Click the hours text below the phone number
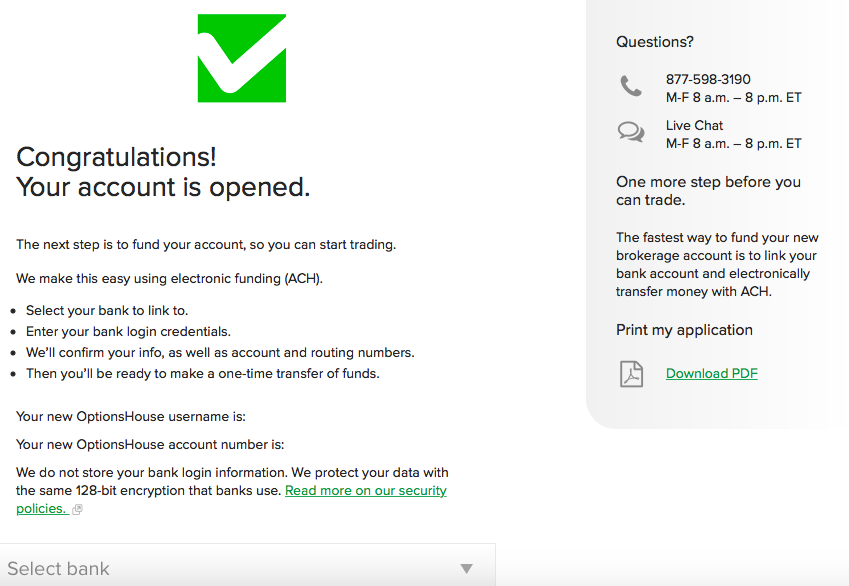This screenshot has height=586, width=849. [733, 98]
